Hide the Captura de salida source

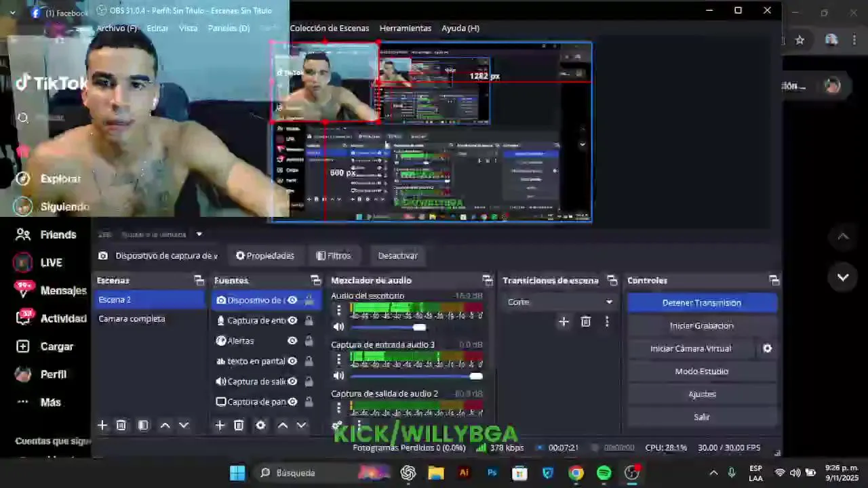point(292,382)
